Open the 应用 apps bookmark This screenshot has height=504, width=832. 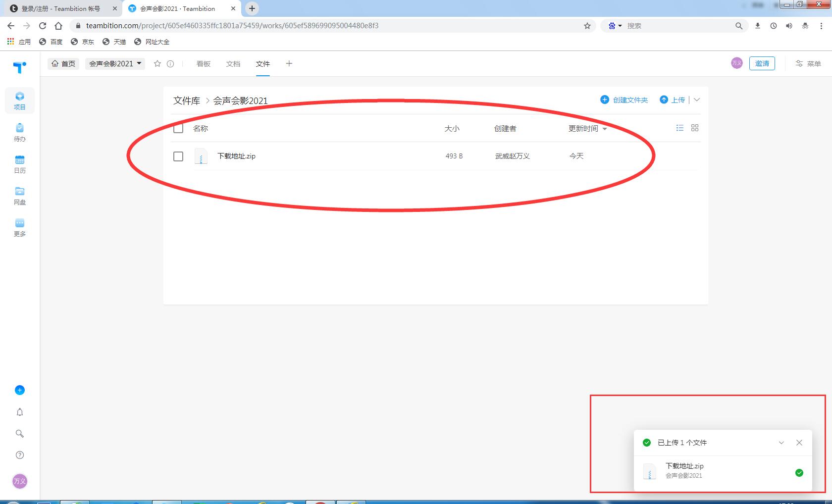tap(19, 42)
